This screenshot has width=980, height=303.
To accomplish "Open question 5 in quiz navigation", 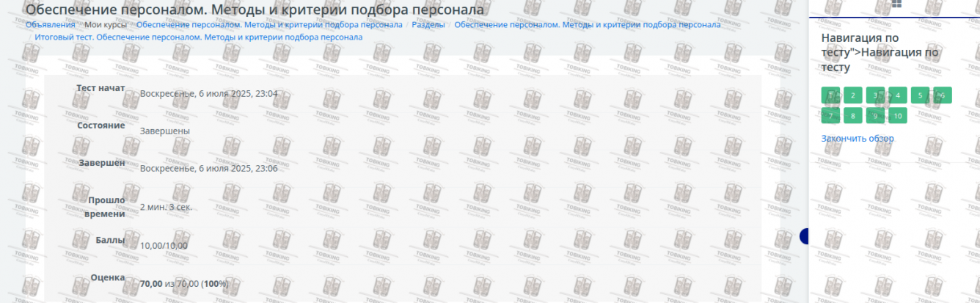I will [x=921, y=95].
